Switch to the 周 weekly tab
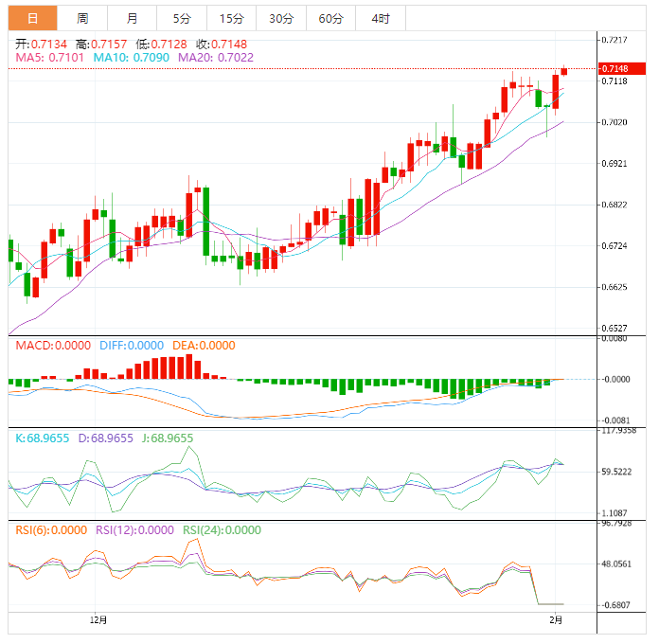The width and height of the screenshot is (659, 644). coord(82,18)
